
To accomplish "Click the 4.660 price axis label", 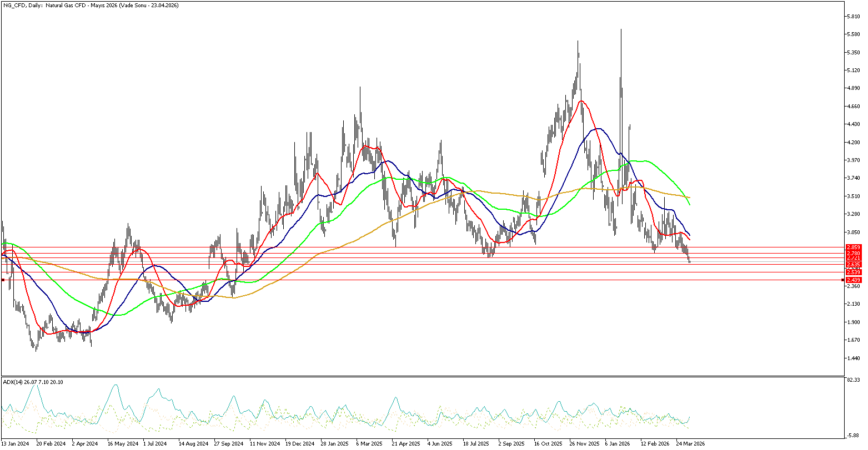I will click(854, 107).
